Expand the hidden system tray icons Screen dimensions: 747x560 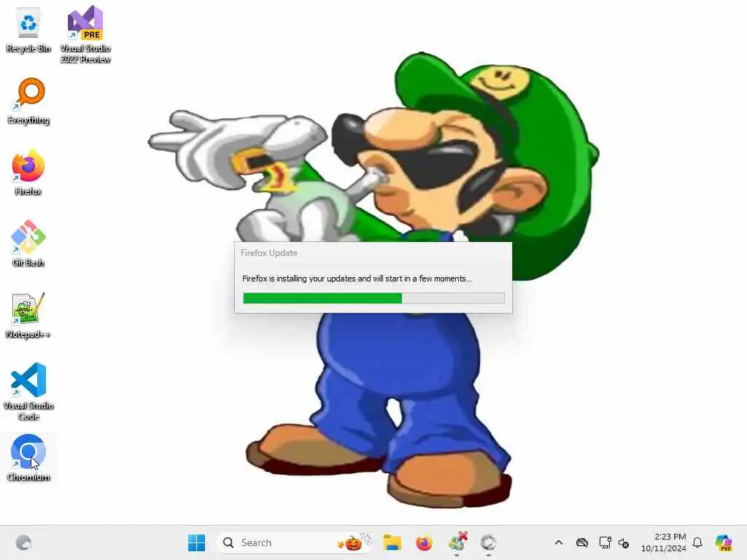(x=559, y=542)
